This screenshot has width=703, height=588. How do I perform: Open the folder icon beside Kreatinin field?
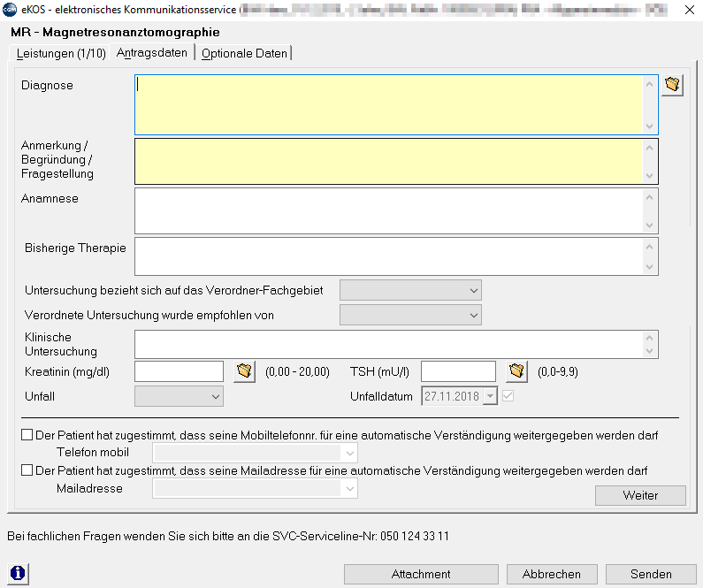click(x=244, y=371)
